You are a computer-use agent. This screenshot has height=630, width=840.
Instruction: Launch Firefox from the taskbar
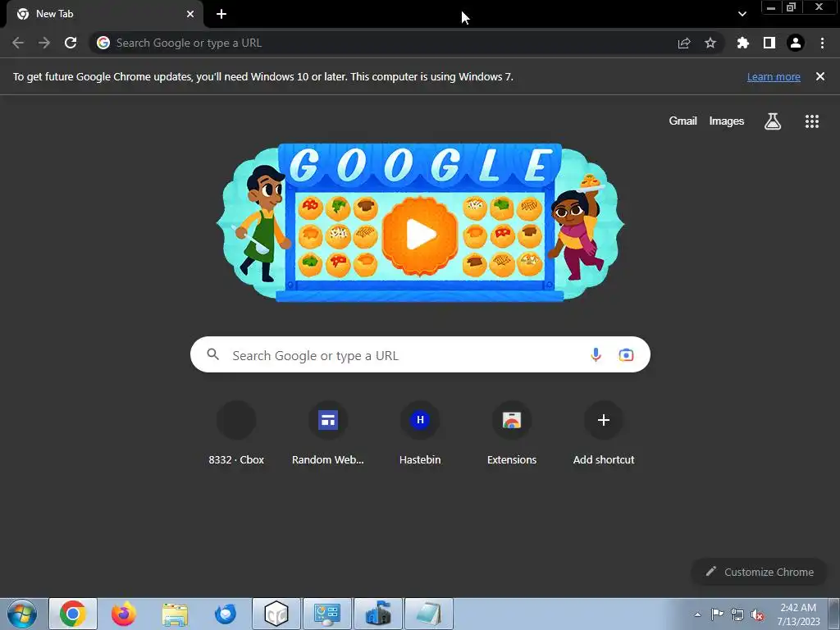(x=123, y=614)
